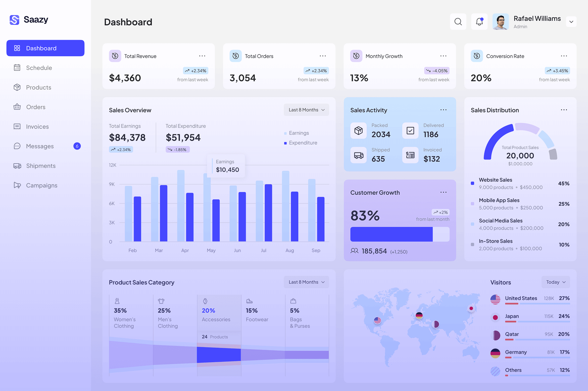Image resolution: width=588 pixels, height=391 pixels.
Task: Open the Visitors Today dropdown
Action: pyautogui.click(x=556, y=282)
